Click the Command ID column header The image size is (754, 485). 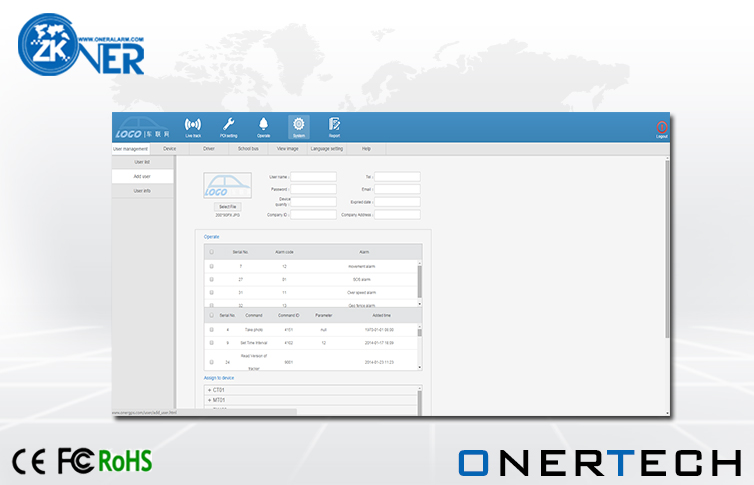tap(289, 316)
